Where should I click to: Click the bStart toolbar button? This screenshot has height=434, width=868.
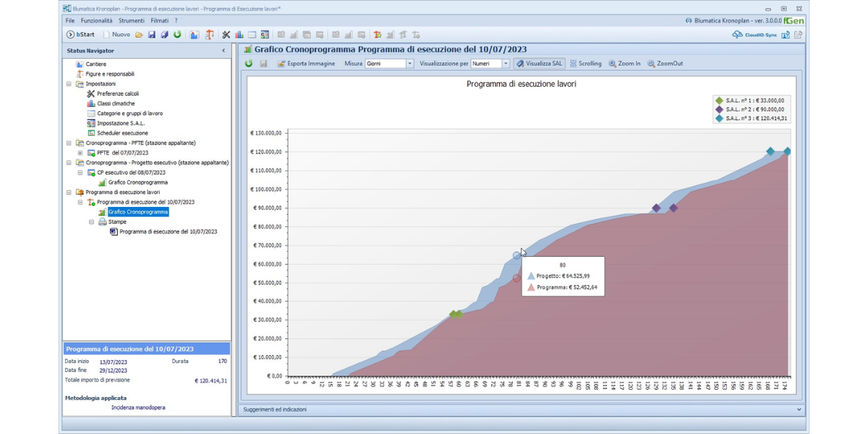coord(80,35)
